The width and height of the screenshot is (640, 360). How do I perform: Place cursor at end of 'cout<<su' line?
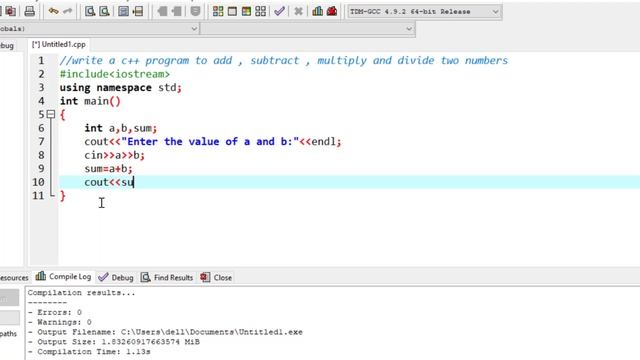pos(134,182)
